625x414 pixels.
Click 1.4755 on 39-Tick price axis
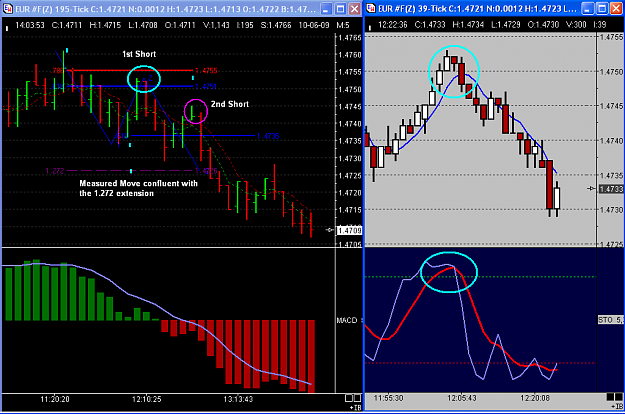pyautogui.click(x=611, y=37)
